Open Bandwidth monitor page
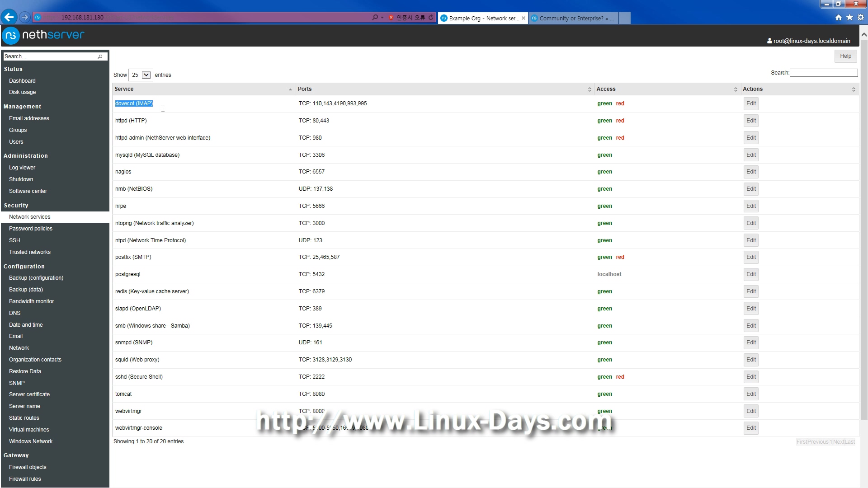This screenshot has height=488, width=868. coord(31,301)
